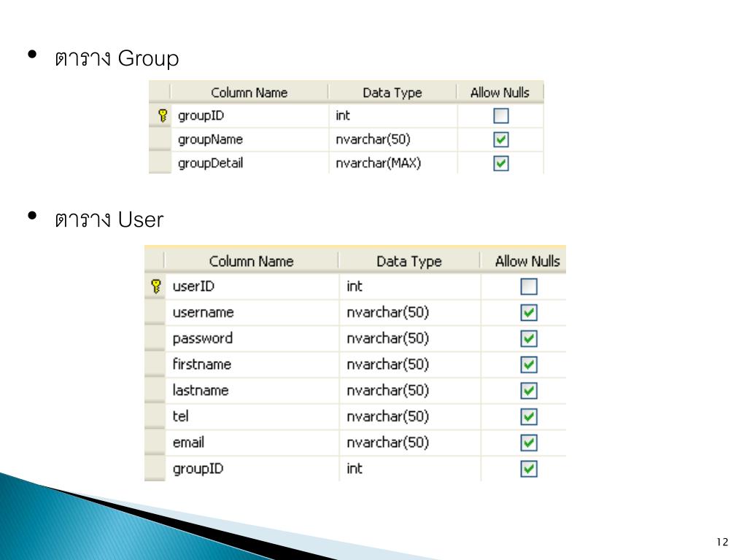Select the userID column name cell
Image resolution: width=747 pixels, height=560 pixels.
click(252, 286)
